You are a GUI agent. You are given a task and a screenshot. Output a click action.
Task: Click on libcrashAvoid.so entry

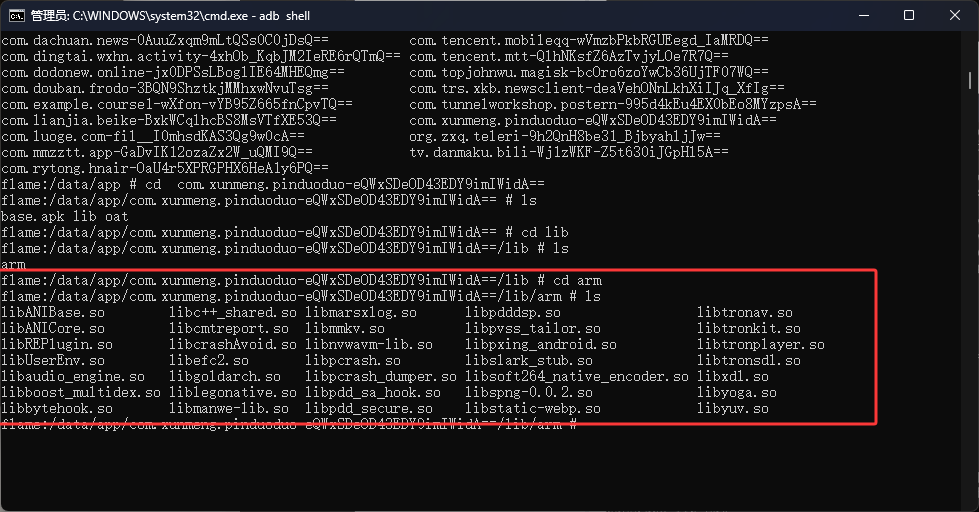(x=233, y=345)
